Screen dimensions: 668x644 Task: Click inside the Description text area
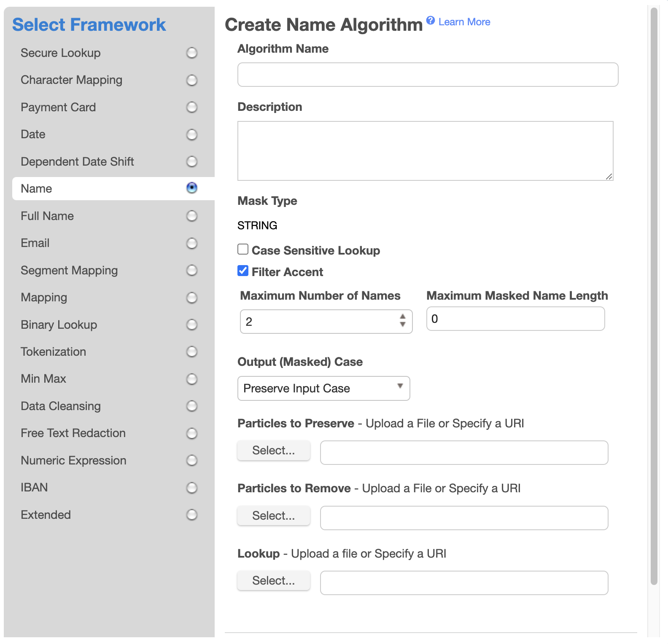425,151
